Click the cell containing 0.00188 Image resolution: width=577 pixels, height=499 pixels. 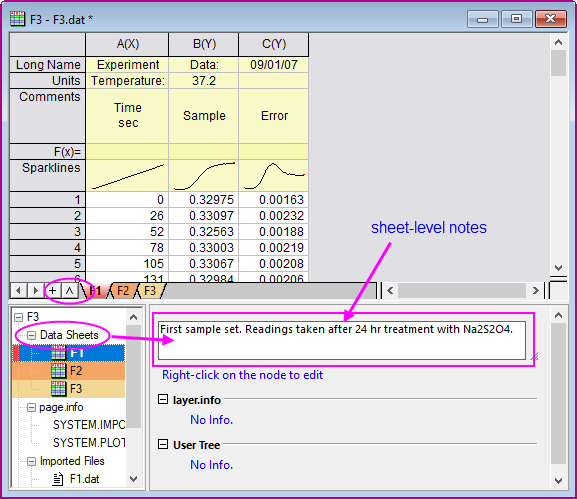pyautogui.click(x=273, y=231)
